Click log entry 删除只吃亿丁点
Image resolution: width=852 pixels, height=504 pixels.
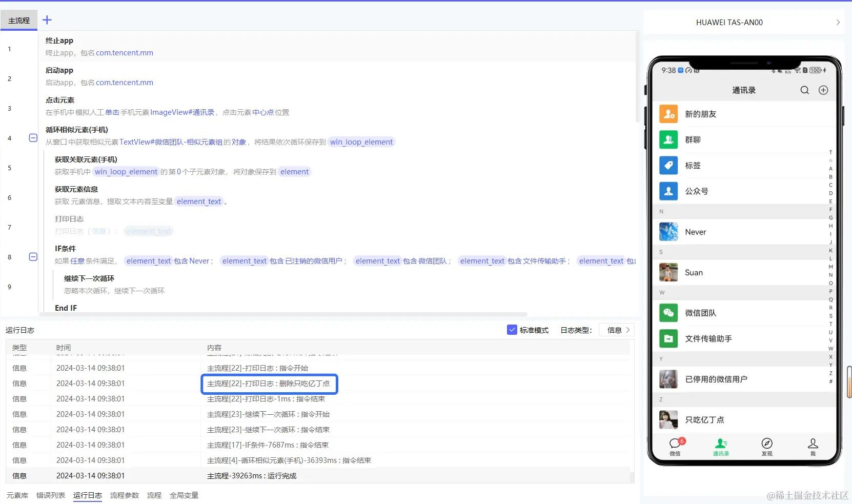tap(269, 384)
